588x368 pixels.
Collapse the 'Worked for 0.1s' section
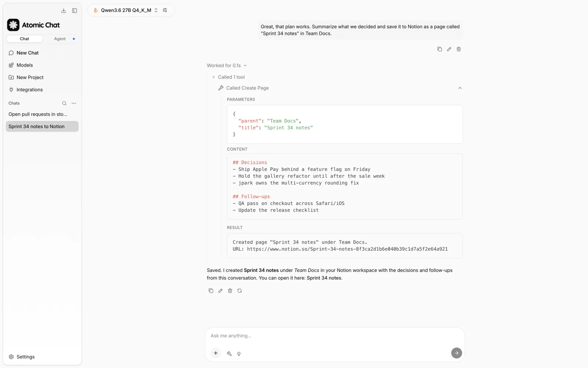coord(227,66)
